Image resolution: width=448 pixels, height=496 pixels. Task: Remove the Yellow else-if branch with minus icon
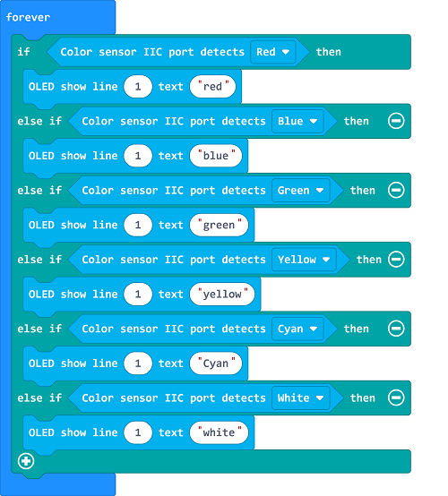pyautogui.click(x=396, y=260)
